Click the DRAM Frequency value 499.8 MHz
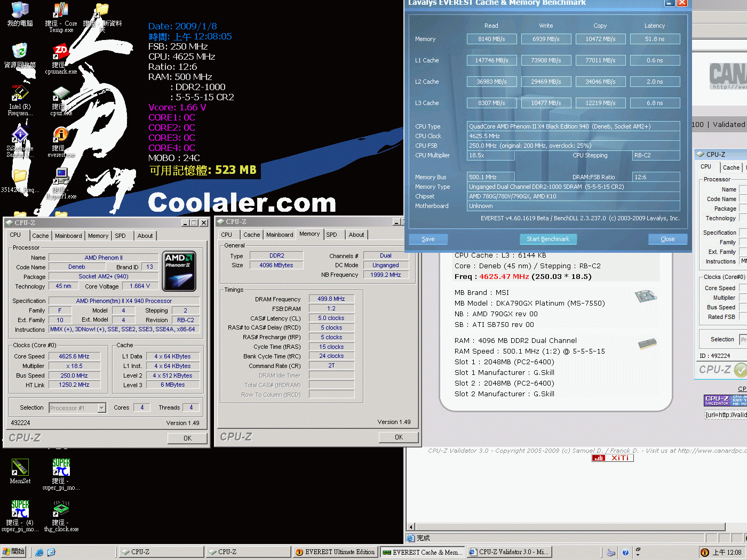 click(331, 299)
